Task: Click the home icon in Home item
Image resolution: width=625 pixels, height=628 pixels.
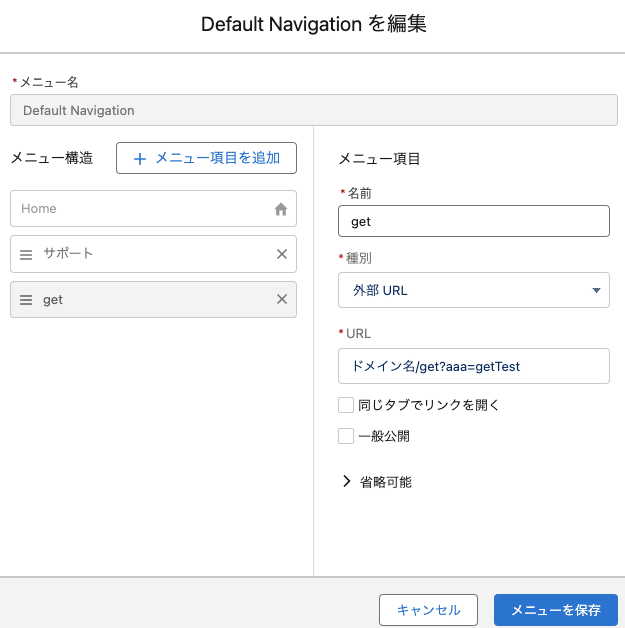Action: click(x=281, y=209)
